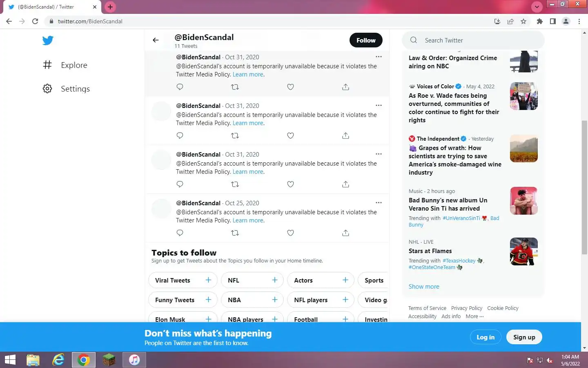Click the address bar URL
This screenshot has height=368, width=588.
coord(90,21)
